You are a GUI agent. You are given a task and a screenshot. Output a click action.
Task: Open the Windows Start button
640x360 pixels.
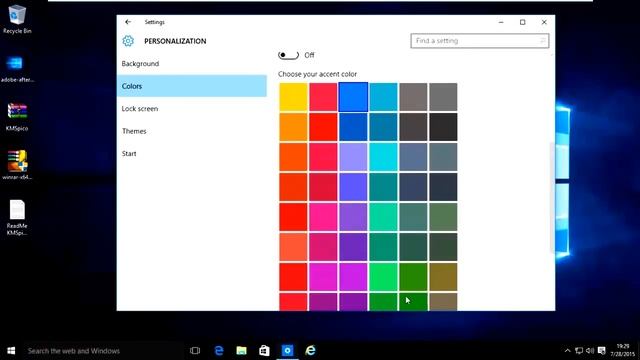[11, 351]
